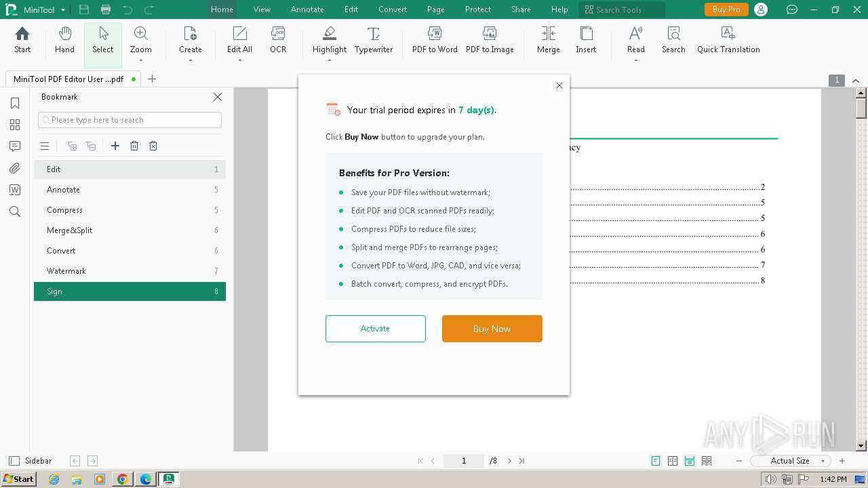Viewport: 868px width, 488px height.
Task: Open the Start home tool
Action: [x=22, y=40]
